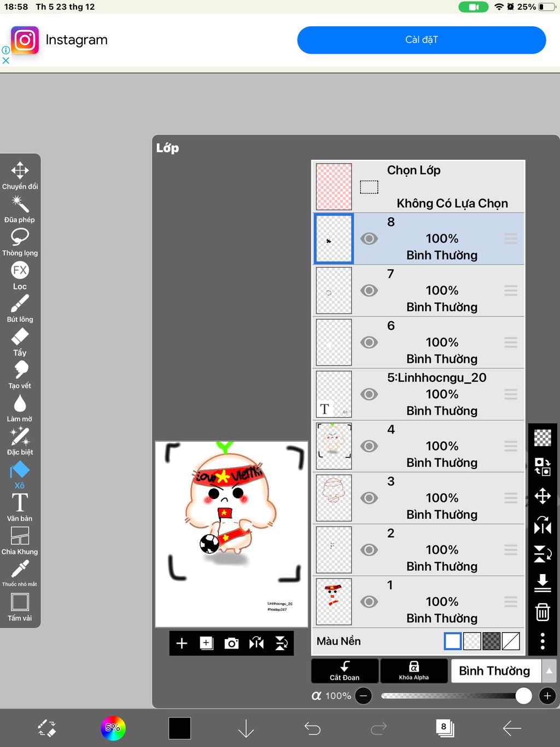Select the Làm mờ blur tool
Screen dimensions: 560x747
click(x=20, y=409)
